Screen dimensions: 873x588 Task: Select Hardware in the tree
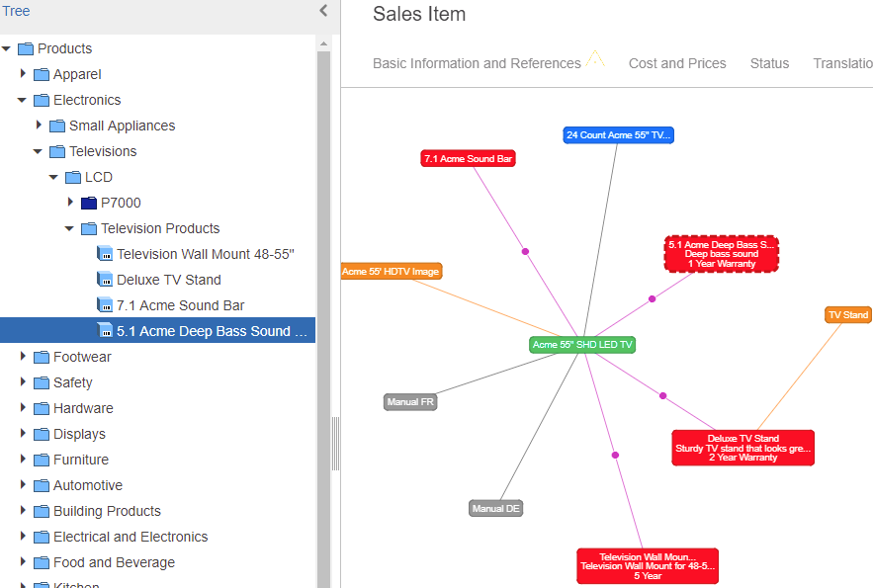click(x=83, y=408)
